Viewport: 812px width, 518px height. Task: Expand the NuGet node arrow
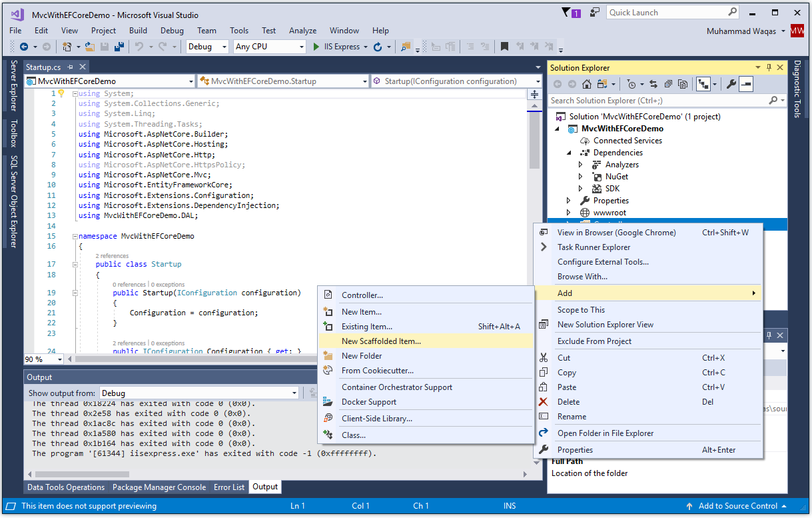pos(580,177)
